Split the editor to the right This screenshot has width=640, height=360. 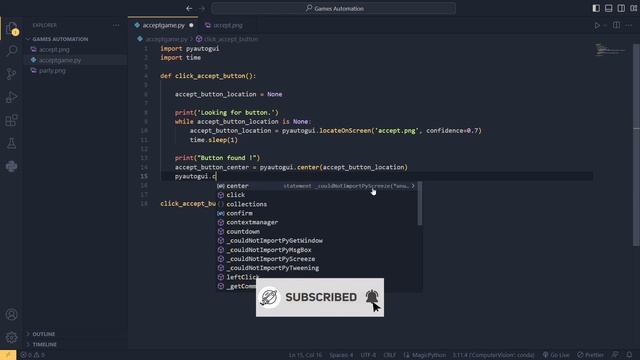point(616,25)
